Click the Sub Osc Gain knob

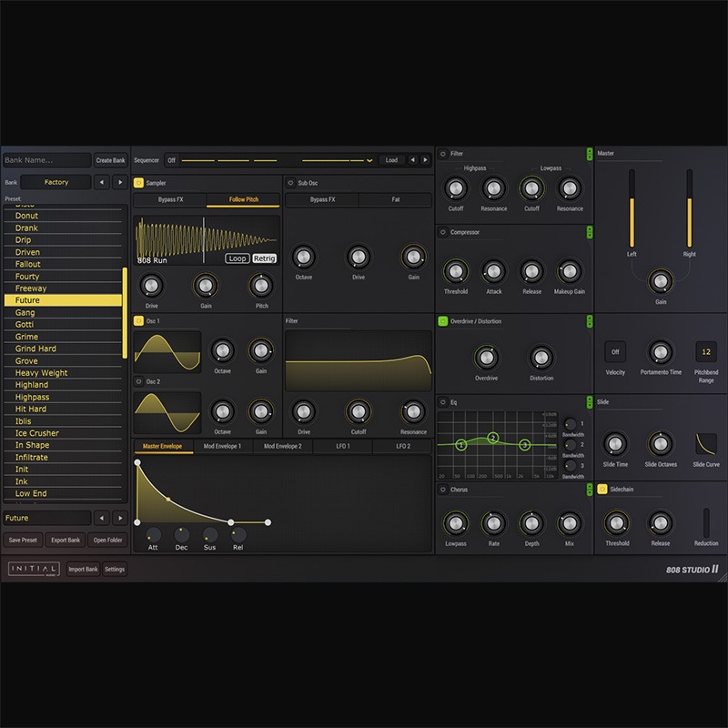tap(413, 257)
